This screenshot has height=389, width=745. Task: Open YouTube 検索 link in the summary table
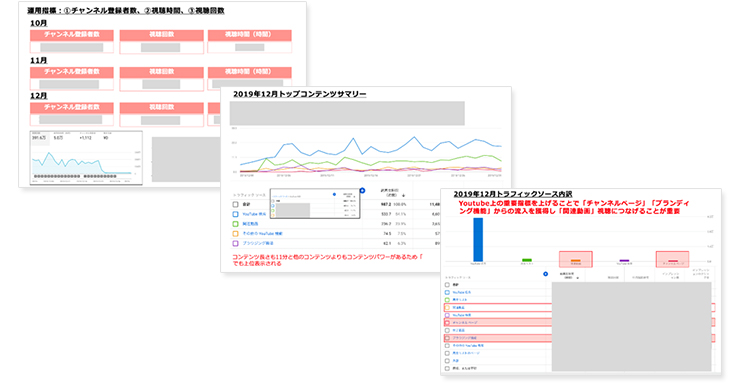[254, 214]
